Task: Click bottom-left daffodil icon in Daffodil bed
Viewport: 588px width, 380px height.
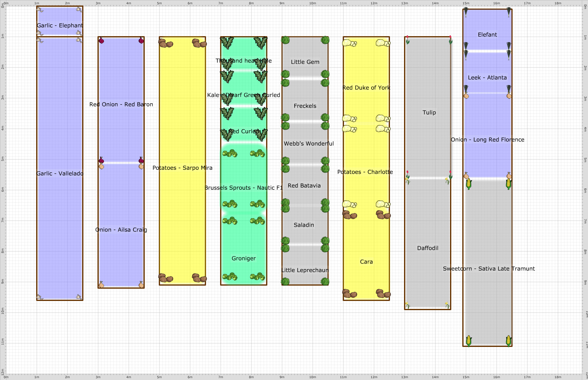Action: point(407,305)
